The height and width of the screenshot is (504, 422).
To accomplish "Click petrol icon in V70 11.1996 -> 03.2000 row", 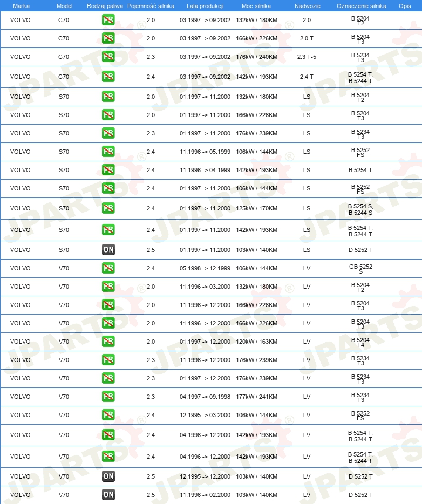I will [108, 287].
